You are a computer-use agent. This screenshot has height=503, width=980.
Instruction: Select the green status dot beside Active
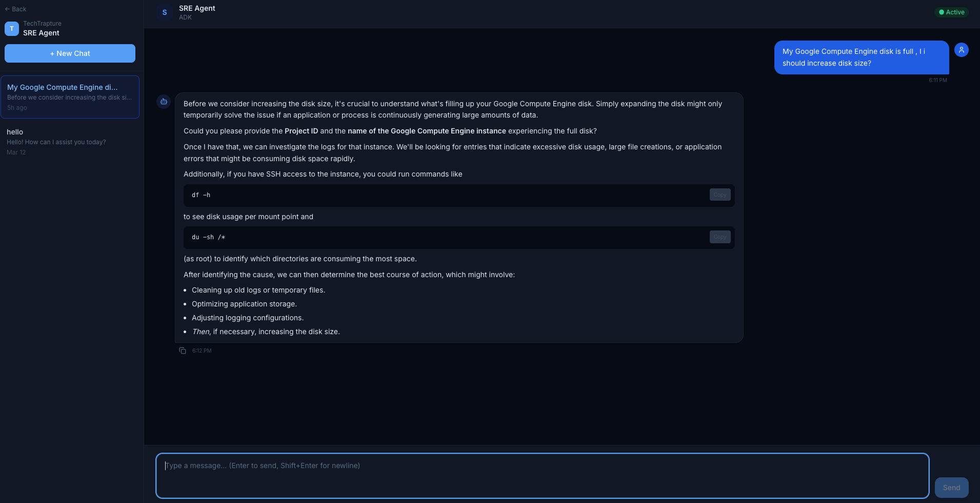941,12
